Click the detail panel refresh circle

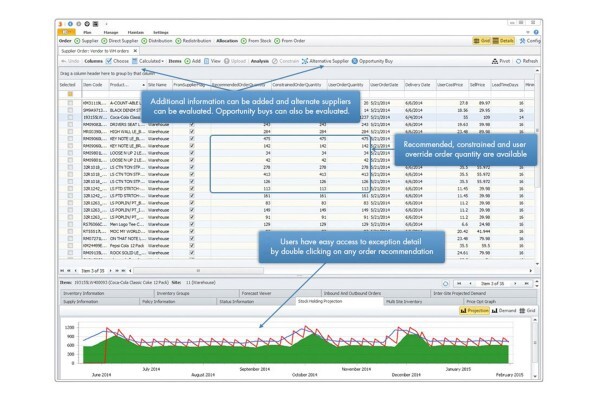pos(445,284)
